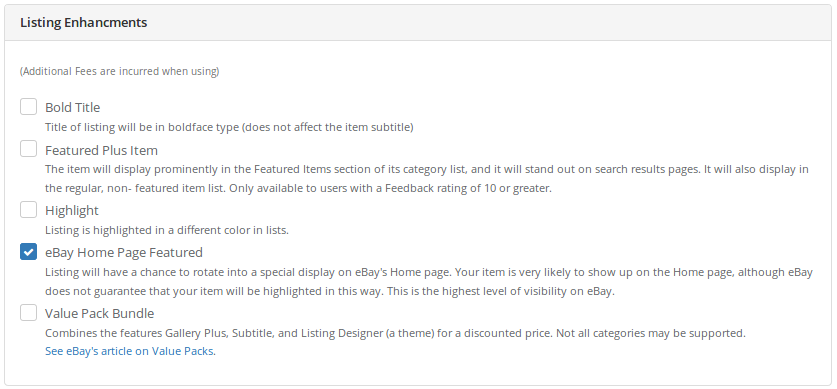Click the eBay Home Page Featured label
Screen dimensions: 837x389
[x=124, y=252]
